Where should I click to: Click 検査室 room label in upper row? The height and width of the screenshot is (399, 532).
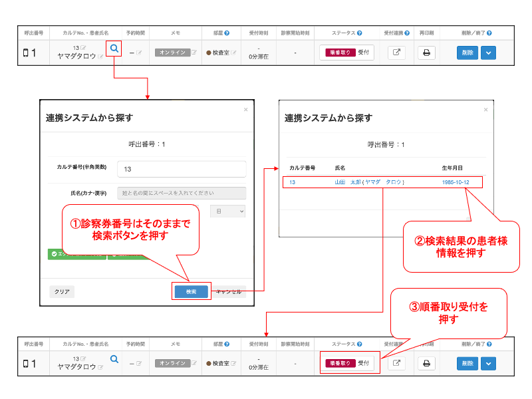coord(221,53)
